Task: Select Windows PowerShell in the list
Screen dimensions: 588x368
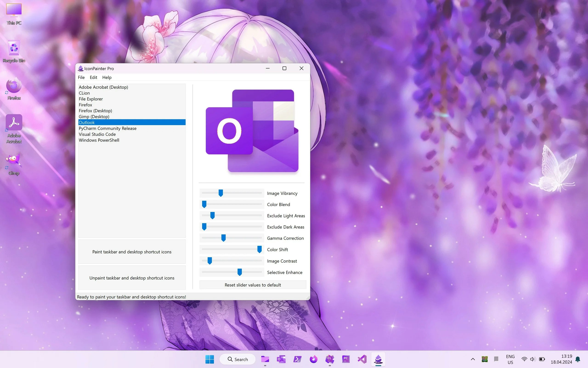Action: pyautogui.click(x=132, y=140)
